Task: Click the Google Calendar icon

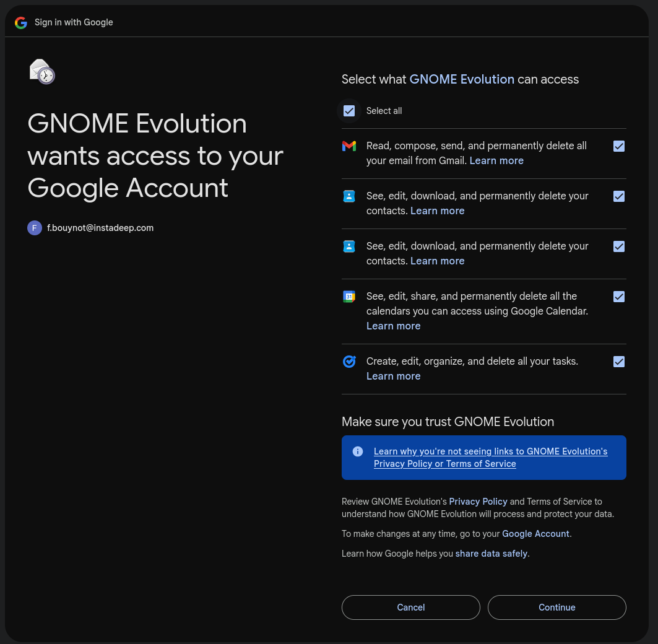Action: 349,297
